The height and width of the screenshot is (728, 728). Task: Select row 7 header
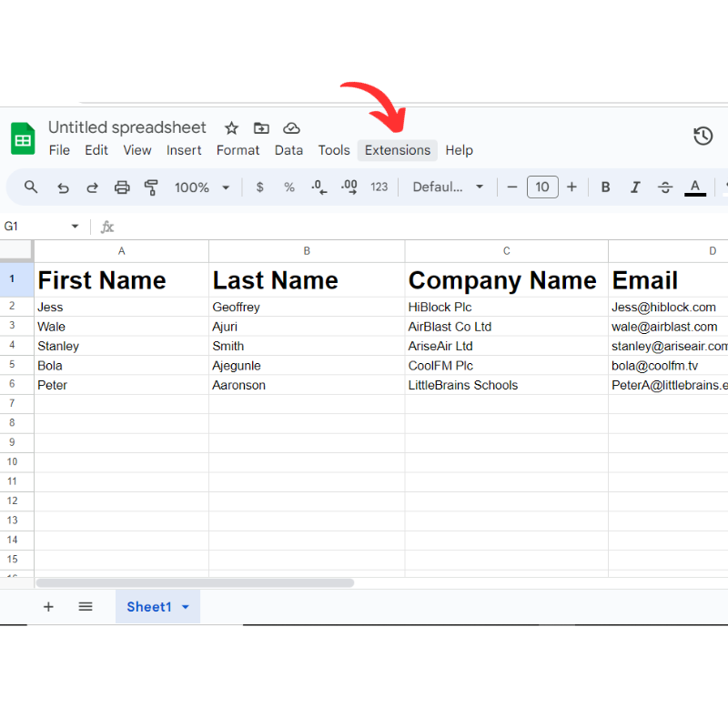(16, 404)
